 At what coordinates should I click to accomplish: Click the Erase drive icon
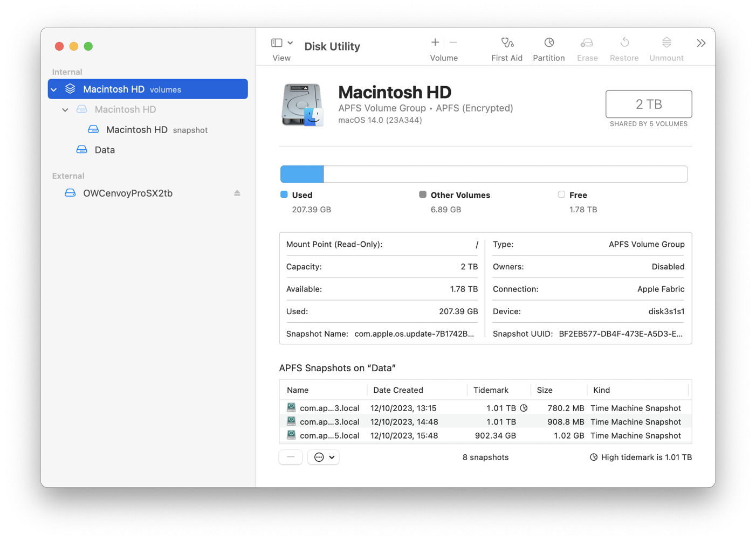(587, 43)
